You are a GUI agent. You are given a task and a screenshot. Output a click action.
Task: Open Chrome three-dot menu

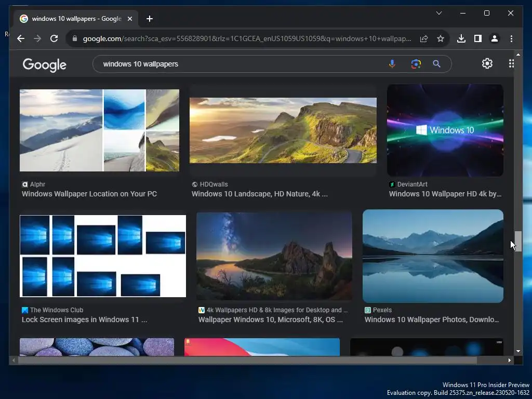click(511, 38)
